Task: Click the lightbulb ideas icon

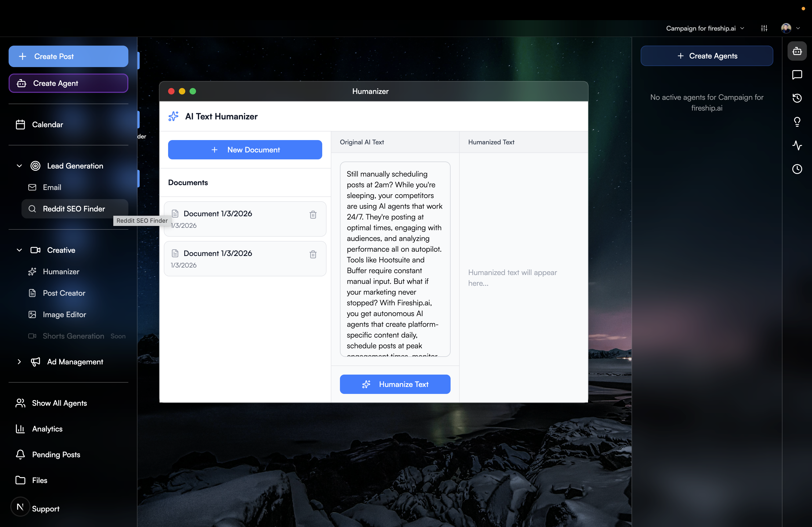Action: tap(797, 122)
